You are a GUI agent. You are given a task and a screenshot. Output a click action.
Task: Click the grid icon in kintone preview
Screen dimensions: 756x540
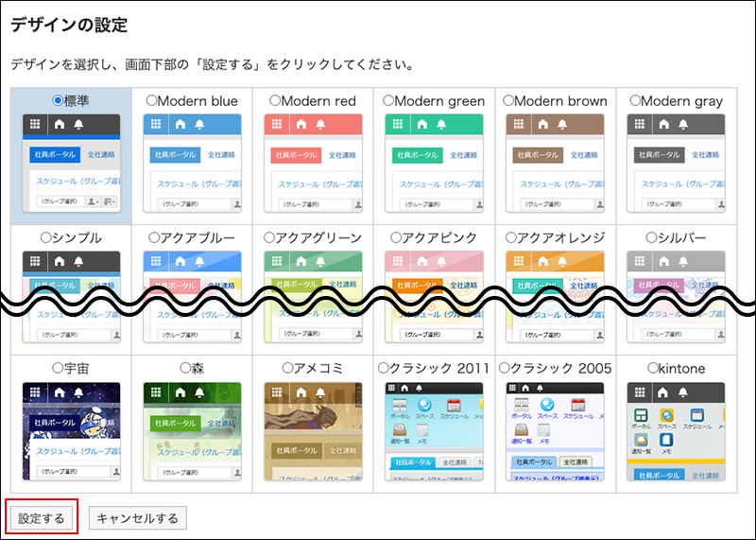coord(640,392)
